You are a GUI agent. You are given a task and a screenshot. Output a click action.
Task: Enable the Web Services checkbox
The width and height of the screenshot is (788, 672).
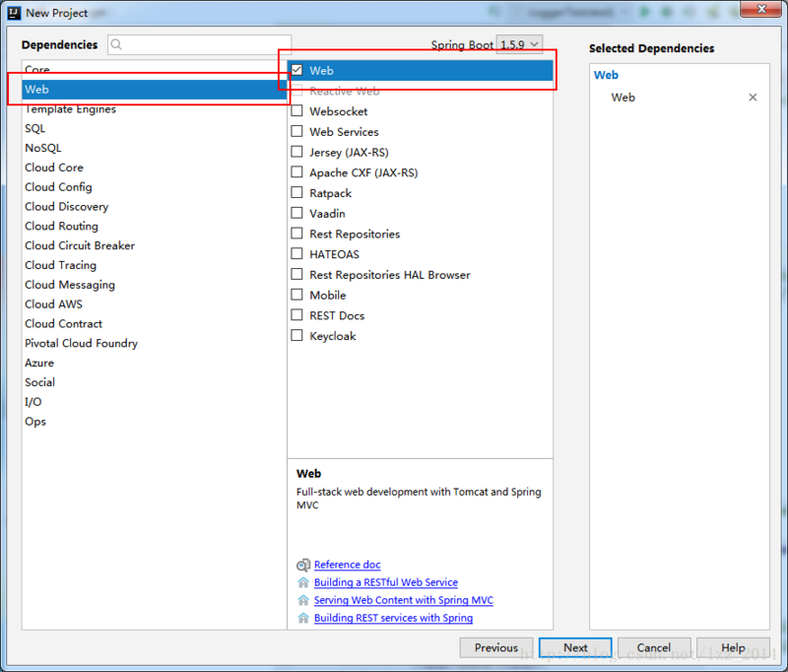click(x=297, y=132)
